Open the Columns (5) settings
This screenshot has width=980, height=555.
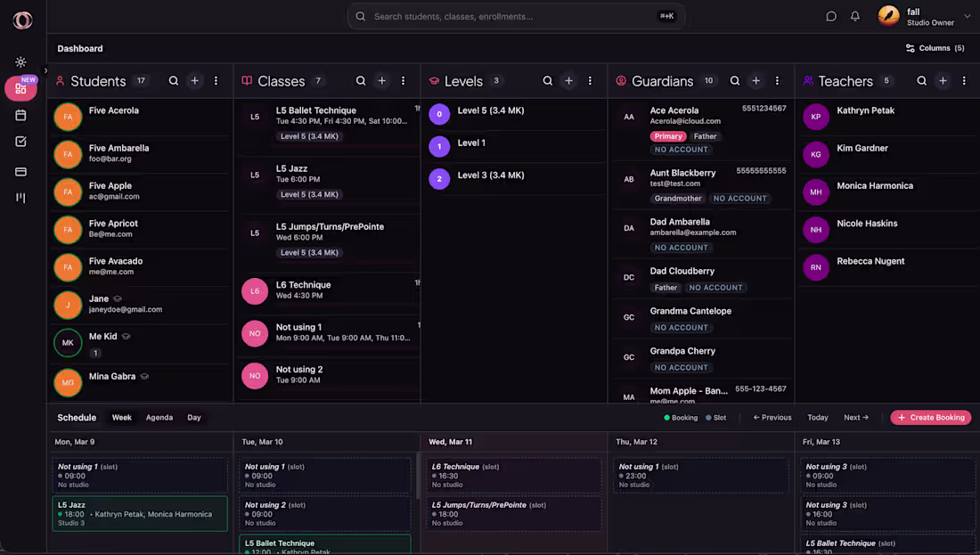click(935, 48)
